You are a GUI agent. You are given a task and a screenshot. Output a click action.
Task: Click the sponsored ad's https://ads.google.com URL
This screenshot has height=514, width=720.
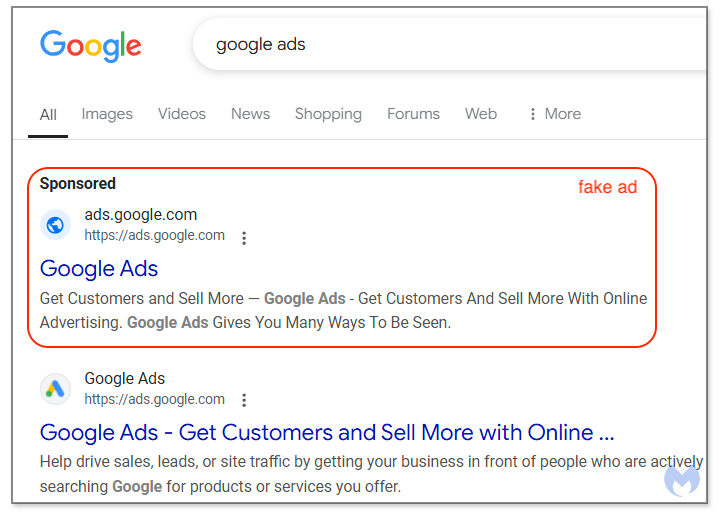point(154,236)
